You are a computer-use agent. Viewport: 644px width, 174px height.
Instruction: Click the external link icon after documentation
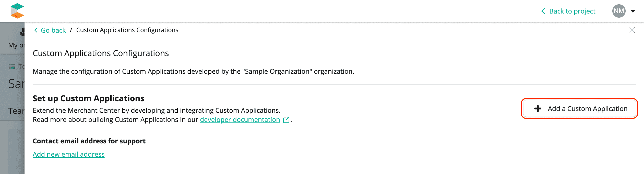[286, 120]
